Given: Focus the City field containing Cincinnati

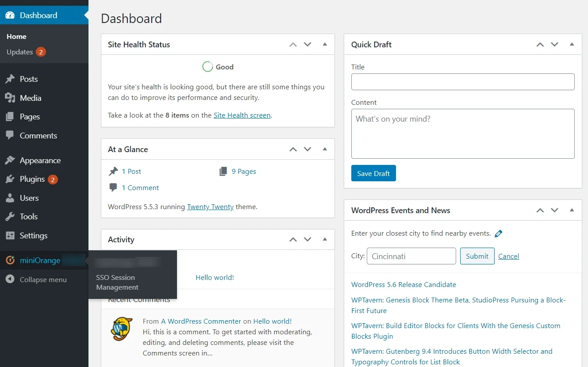Looking at the screenshot, I should [411, 256].
